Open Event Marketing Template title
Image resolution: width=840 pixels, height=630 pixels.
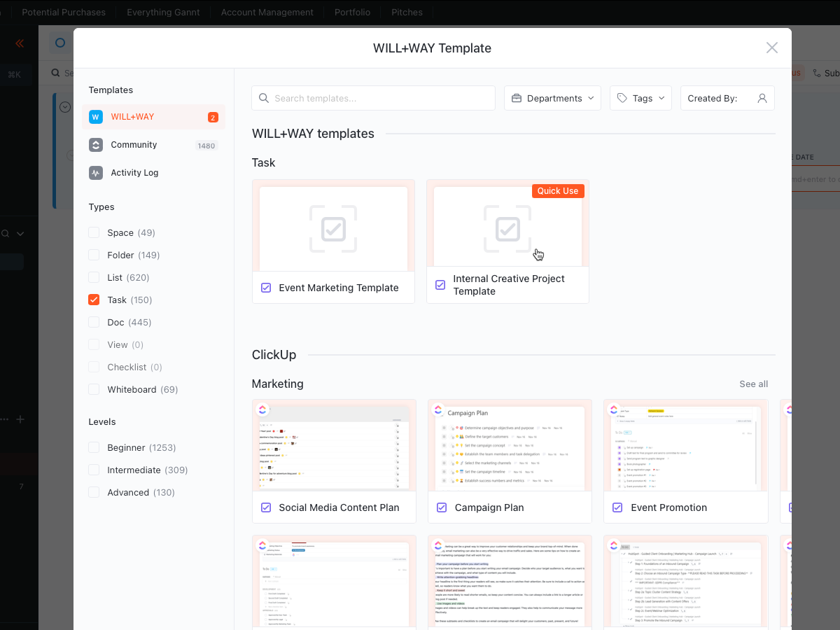(x=339, y=288)
